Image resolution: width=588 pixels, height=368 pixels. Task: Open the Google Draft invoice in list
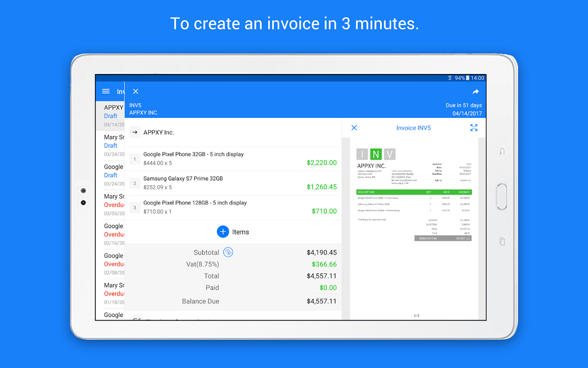point(110,175)
